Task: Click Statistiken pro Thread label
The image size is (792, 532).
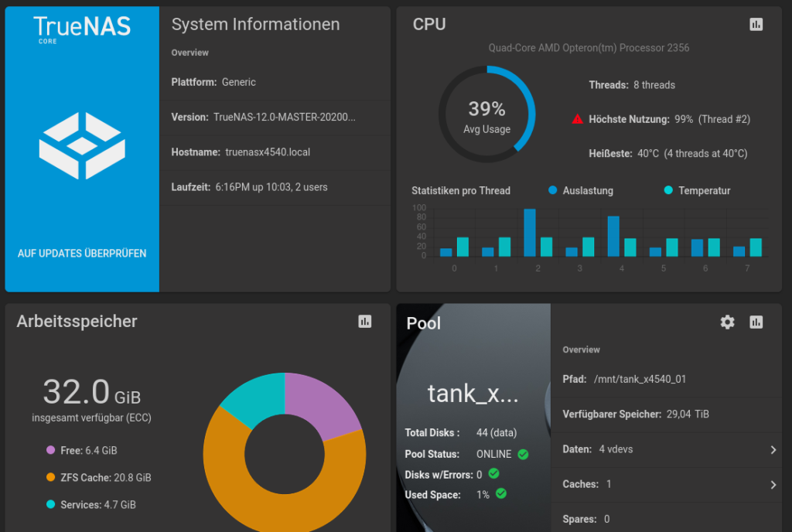Action: pos(461,191)
